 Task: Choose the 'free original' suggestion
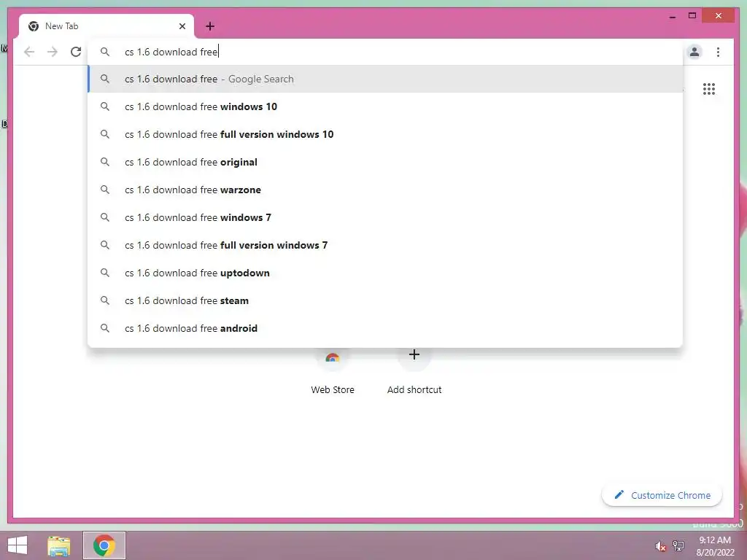(385, 162)
